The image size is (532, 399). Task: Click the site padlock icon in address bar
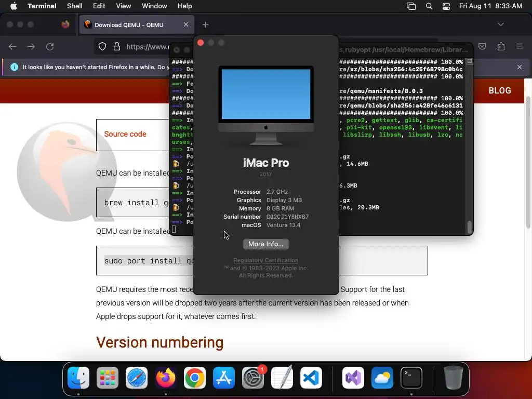click(117, 46)
